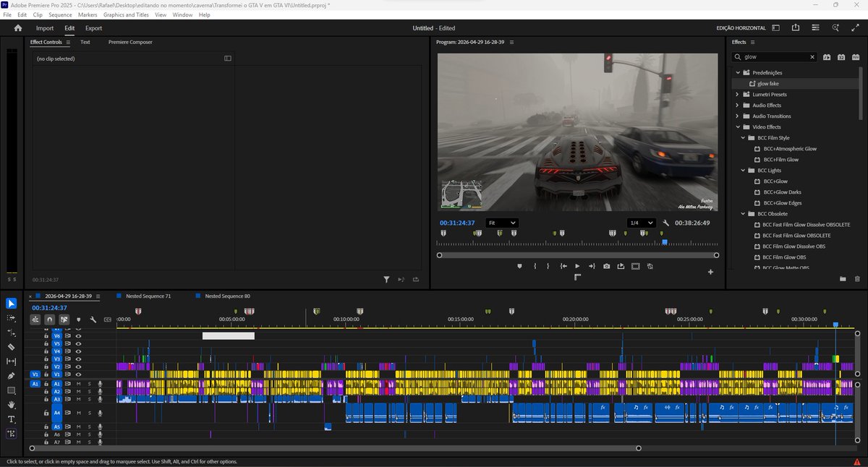
Task: Expand the Audio Effects folder
Action: coord(737,105)
